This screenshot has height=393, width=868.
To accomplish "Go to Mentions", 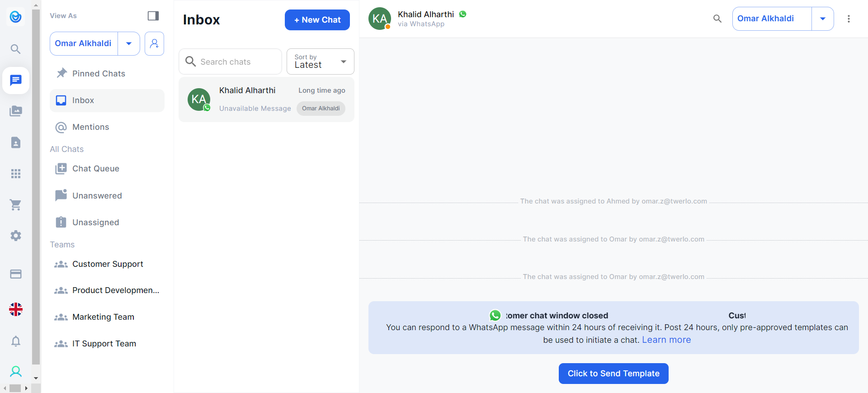I will coord(90,127).
